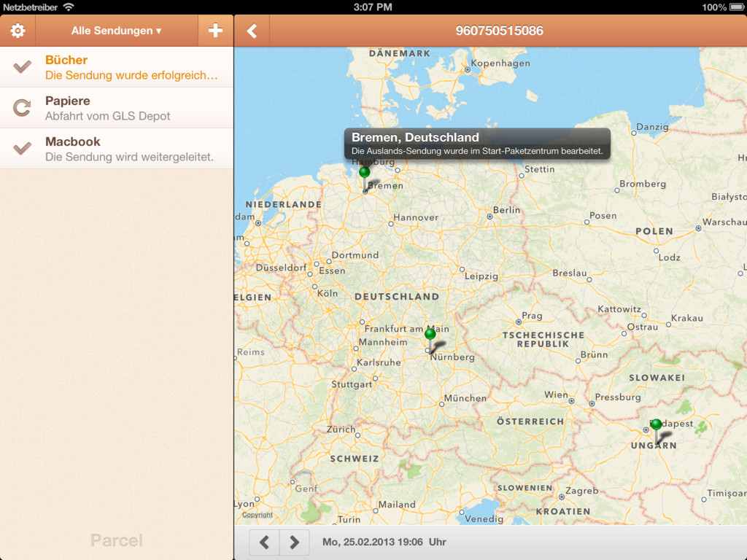Select the Papiere shipment entry
The image size is (747, 560).
click(131, 108)
